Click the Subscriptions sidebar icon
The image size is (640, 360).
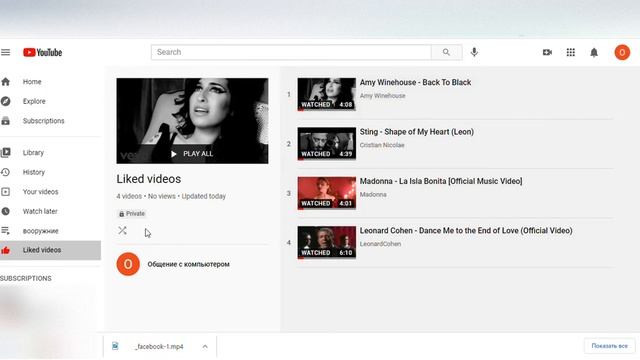click(6, 121)
